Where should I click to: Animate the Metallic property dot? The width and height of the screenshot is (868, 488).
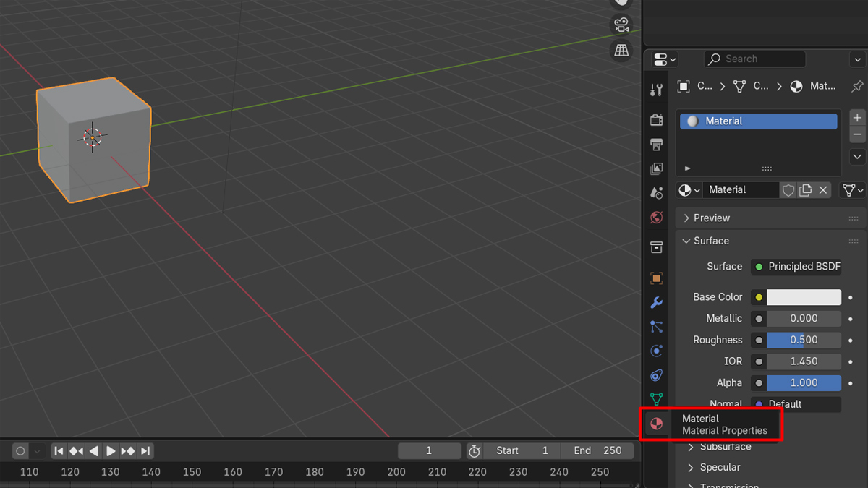click(851, 319)
